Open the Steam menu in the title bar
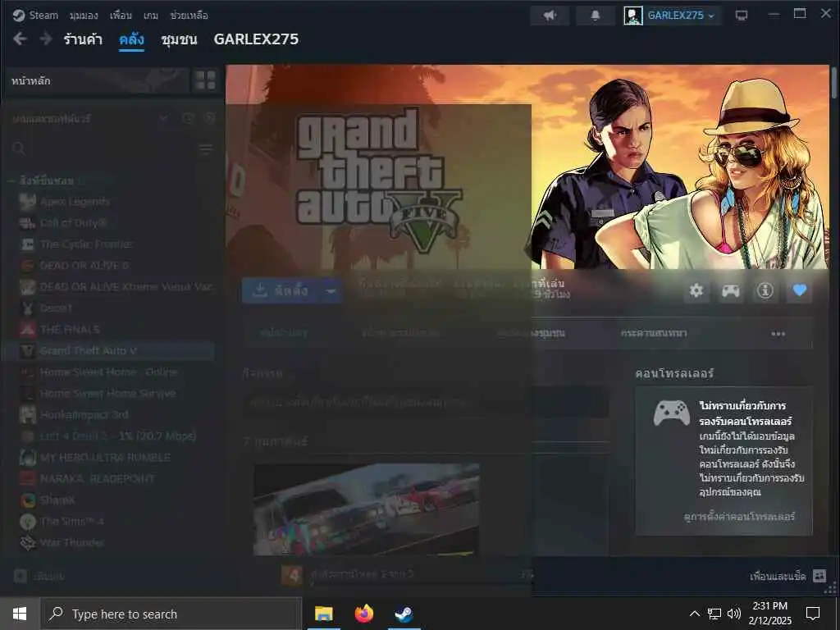 (35, 15)
